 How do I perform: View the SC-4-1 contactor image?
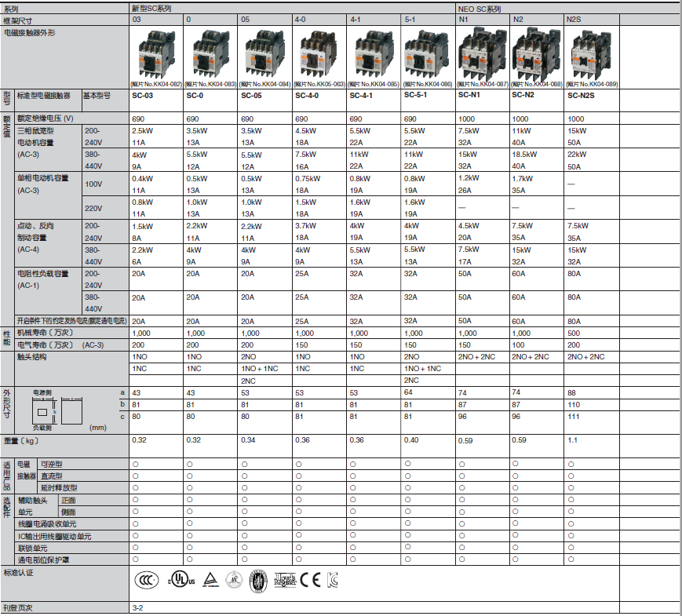(x=374, y=54)
